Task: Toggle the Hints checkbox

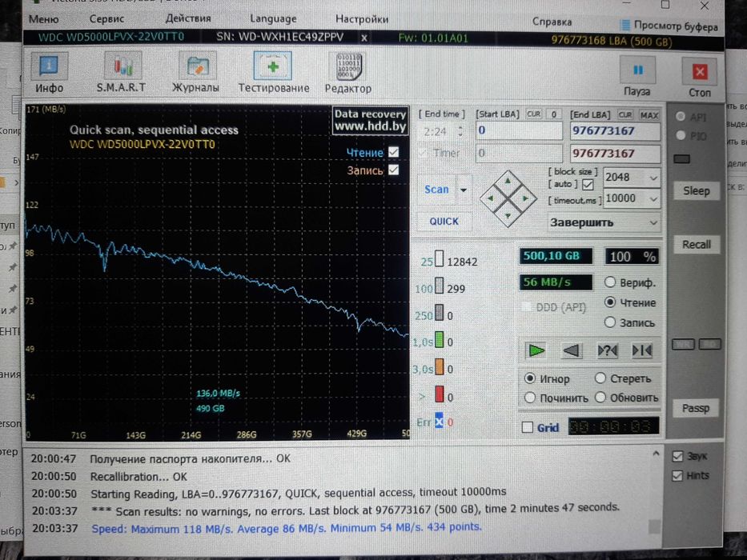Action: tap(677, 476)
